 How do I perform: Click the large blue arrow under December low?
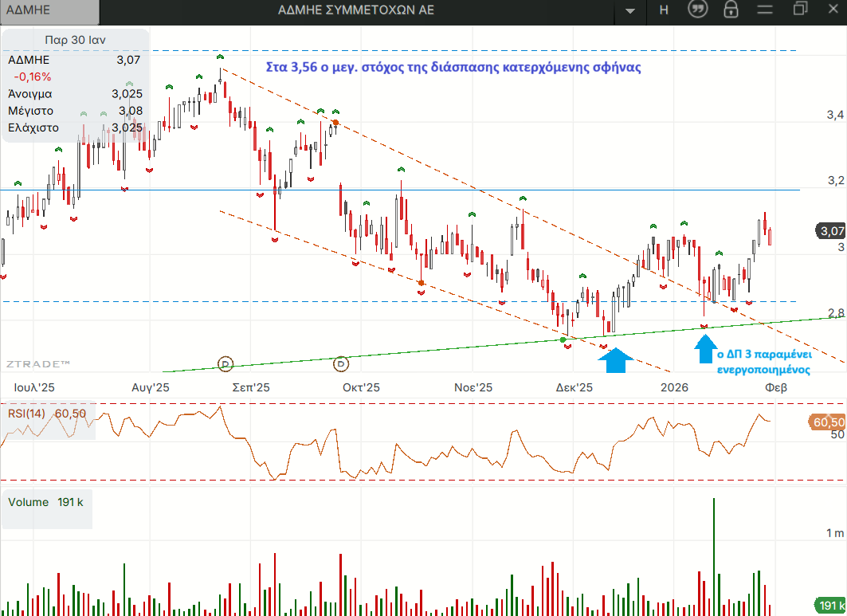pyautogui.click(x=616, y=360)
